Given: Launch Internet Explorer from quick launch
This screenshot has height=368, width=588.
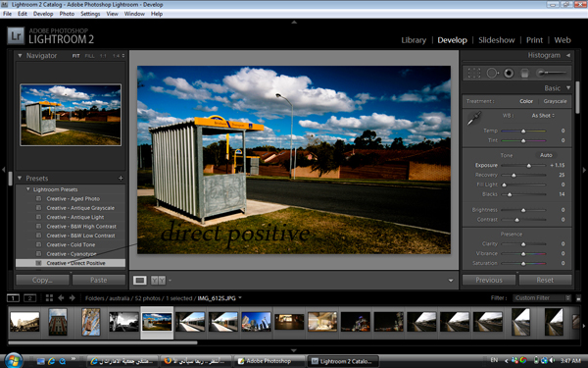Looking at the screenshot, I should pos(51,361).
